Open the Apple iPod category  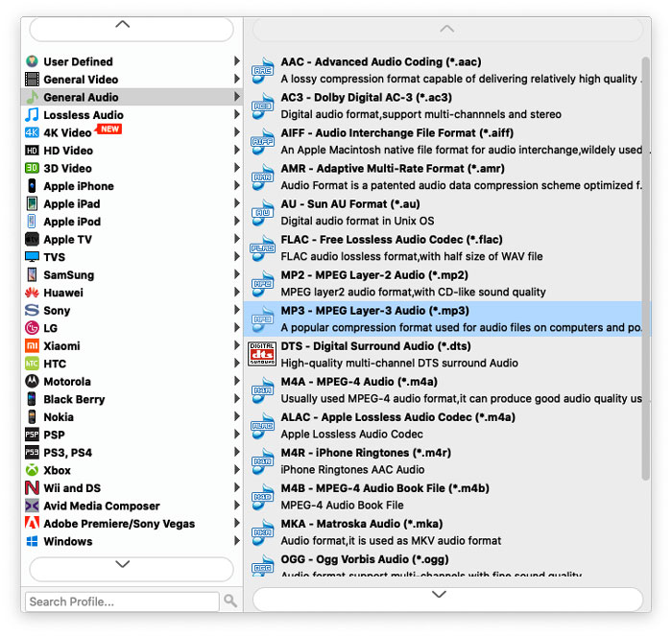click(132, 222)
